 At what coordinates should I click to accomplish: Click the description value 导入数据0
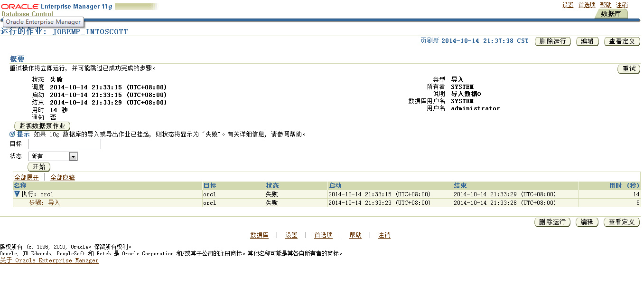(x=466, y=94)
